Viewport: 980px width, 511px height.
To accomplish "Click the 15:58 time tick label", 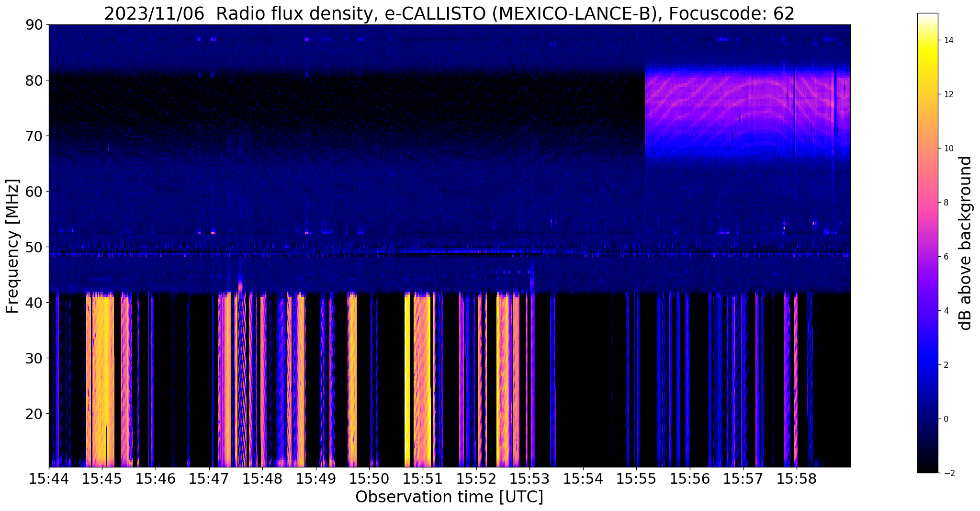I will (797, 478).
